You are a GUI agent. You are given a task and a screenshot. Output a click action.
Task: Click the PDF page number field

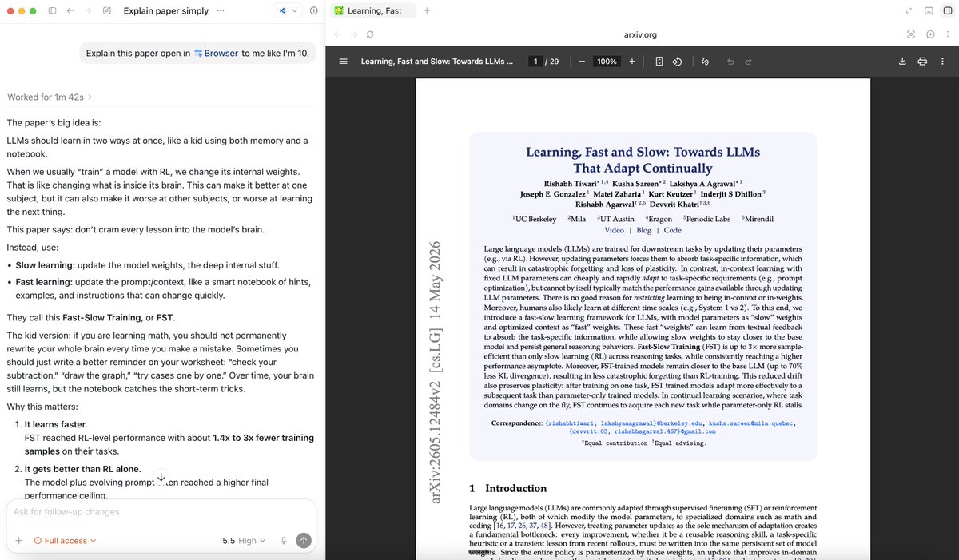(535, 62)
